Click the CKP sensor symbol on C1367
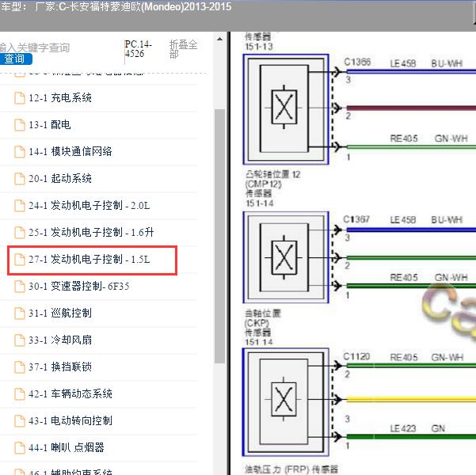The image size is (476, 475). pos(286,257)
